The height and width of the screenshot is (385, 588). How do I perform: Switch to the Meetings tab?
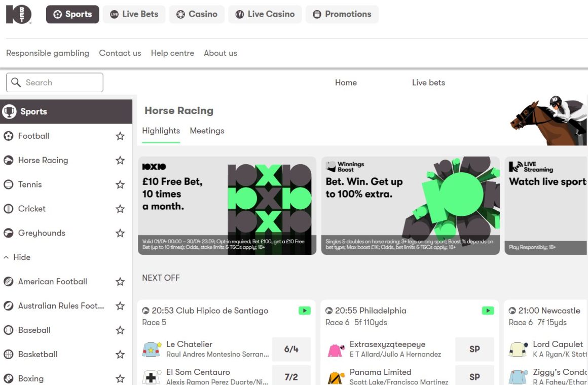point(207,131)
